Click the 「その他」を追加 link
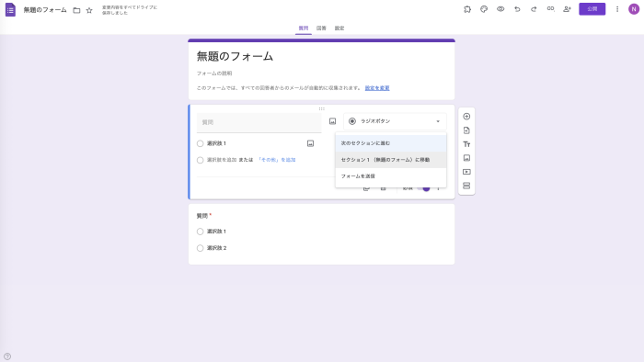644x362 pixels. coord(276,160)
